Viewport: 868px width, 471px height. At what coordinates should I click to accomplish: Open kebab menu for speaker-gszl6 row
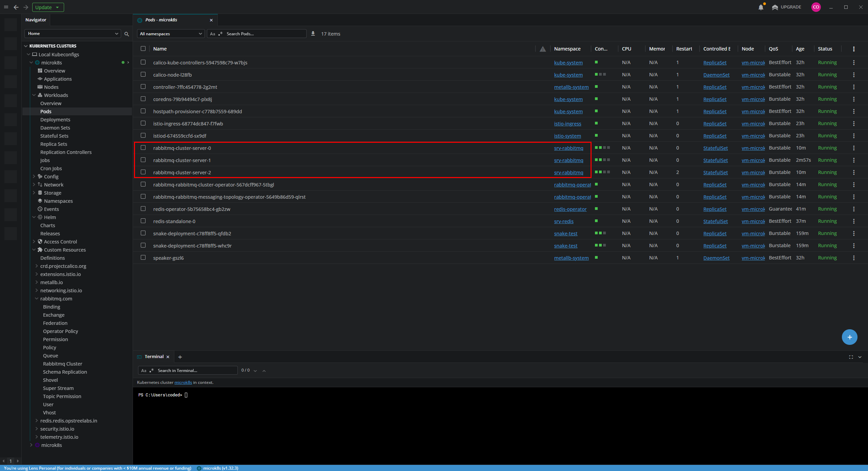click(x=854, y=258)
